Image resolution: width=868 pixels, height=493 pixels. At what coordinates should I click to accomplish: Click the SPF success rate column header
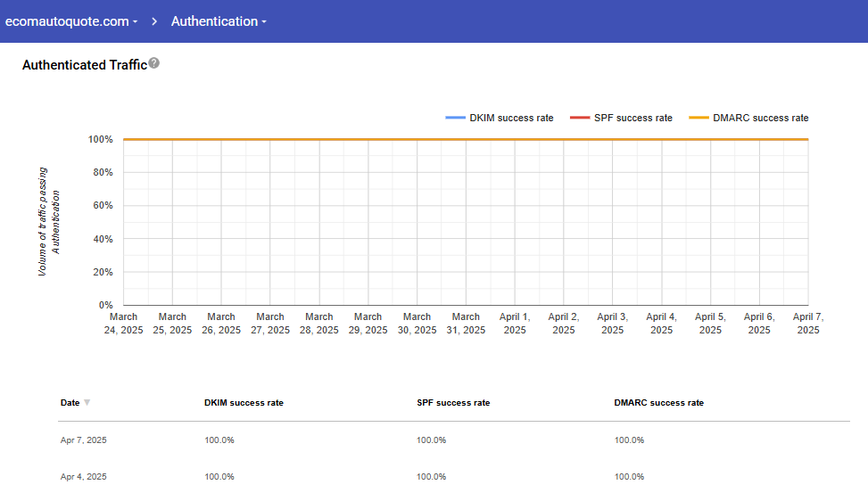tap(453, 403)
